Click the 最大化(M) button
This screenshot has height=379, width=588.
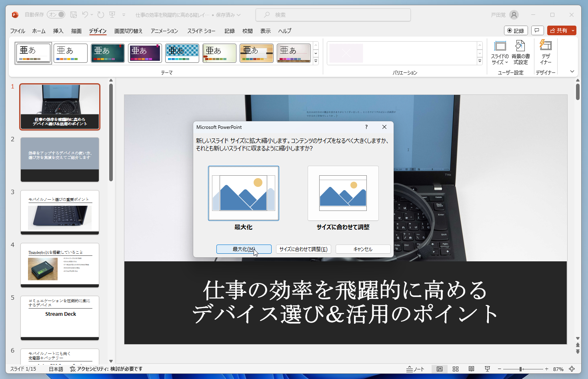(244, 249)
